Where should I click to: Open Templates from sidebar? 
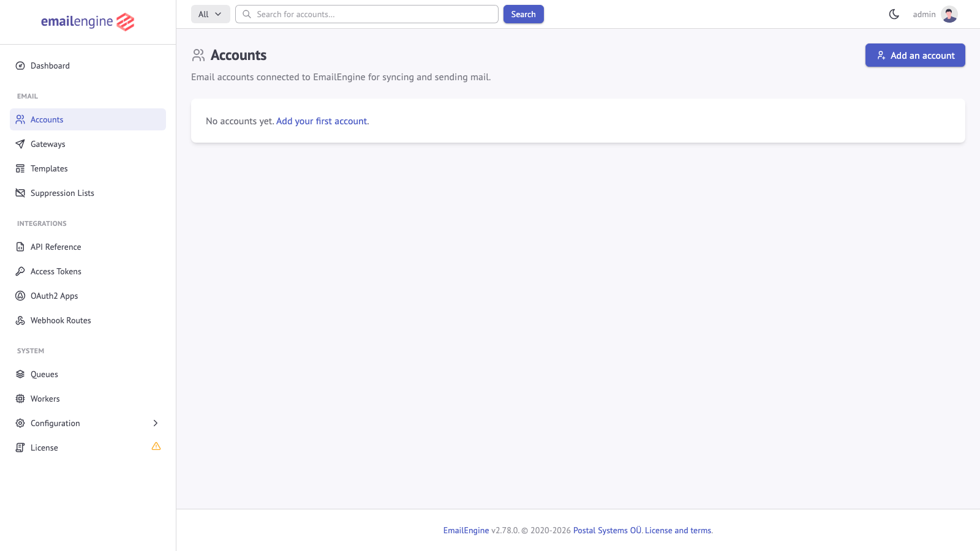pyautogui.click(x=88, y=168)
